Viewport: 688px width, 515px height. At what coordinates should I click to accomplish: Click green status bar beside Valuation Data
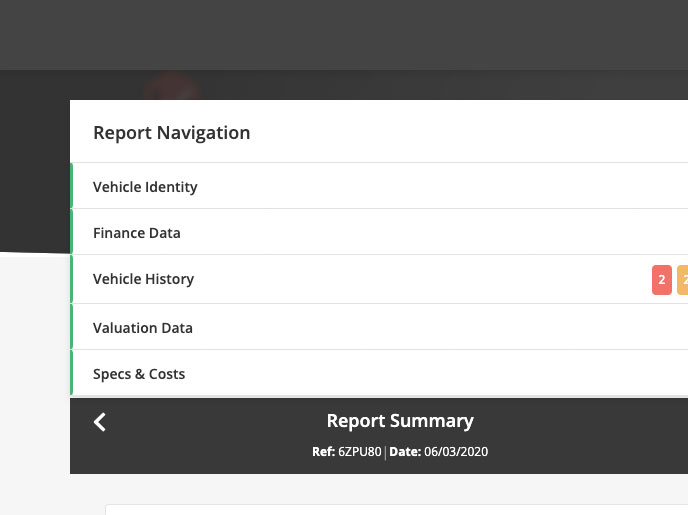72,328
